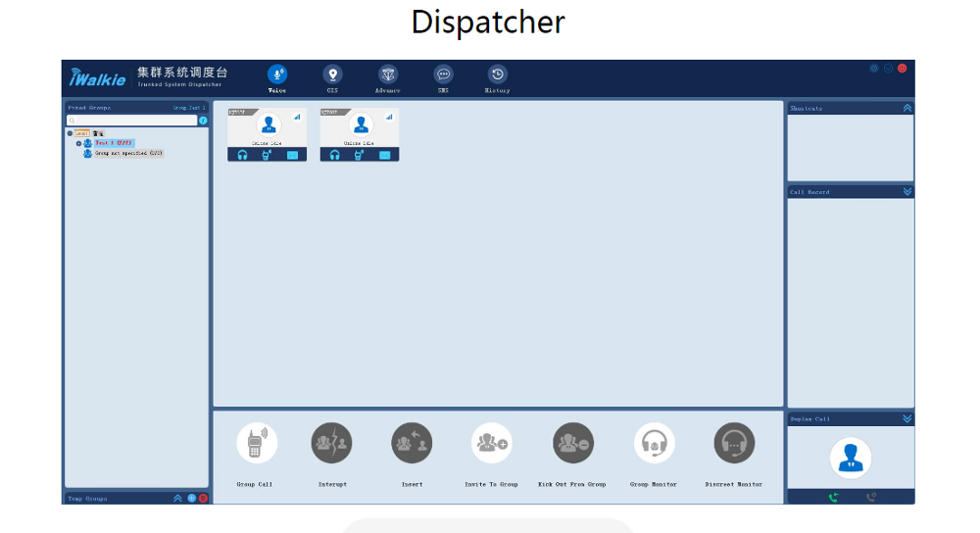Click the info icon beside the search field
Image resolution: width=980 pixels, height=533 pixels.
click(203, 120)
